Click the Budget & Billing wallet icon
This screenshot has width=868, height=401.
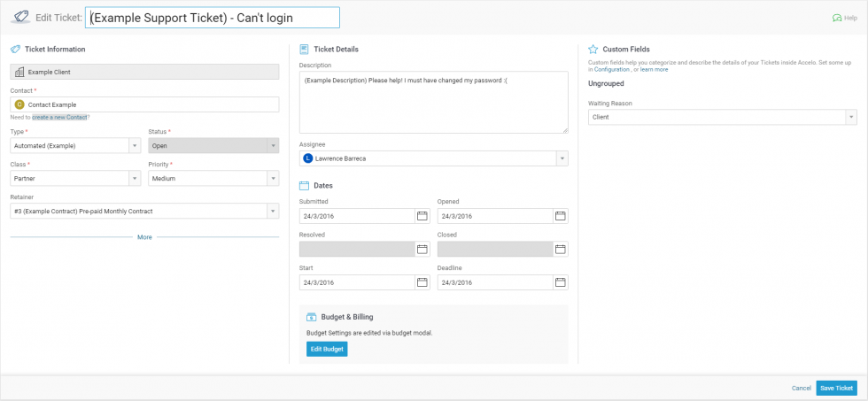coord(311,317)
